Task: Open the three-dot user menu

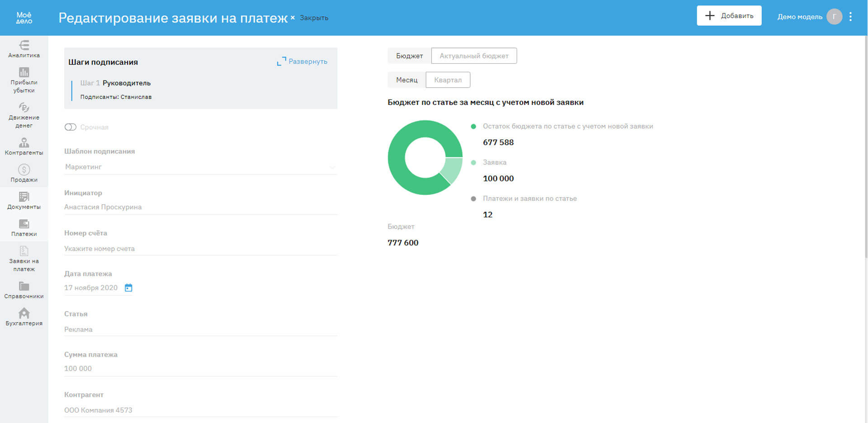Action: coord(850,17)
